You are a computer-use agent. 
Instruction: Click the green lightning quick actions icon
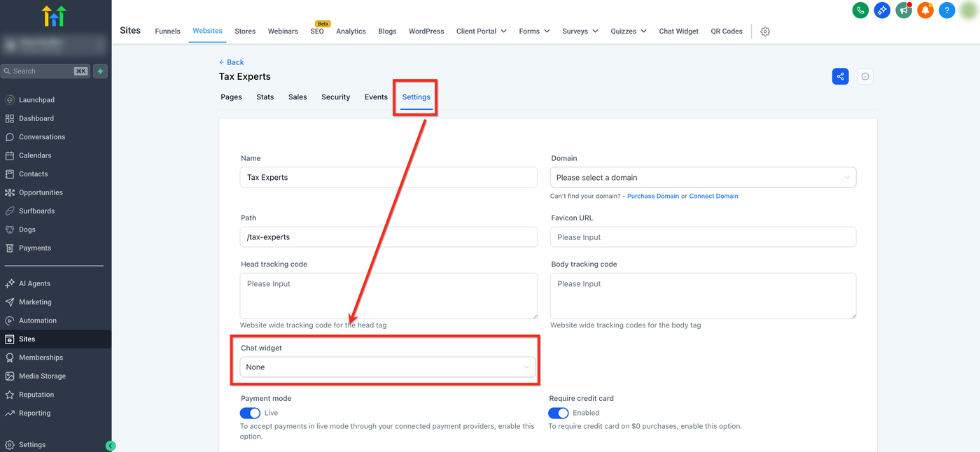pos(101,71)
